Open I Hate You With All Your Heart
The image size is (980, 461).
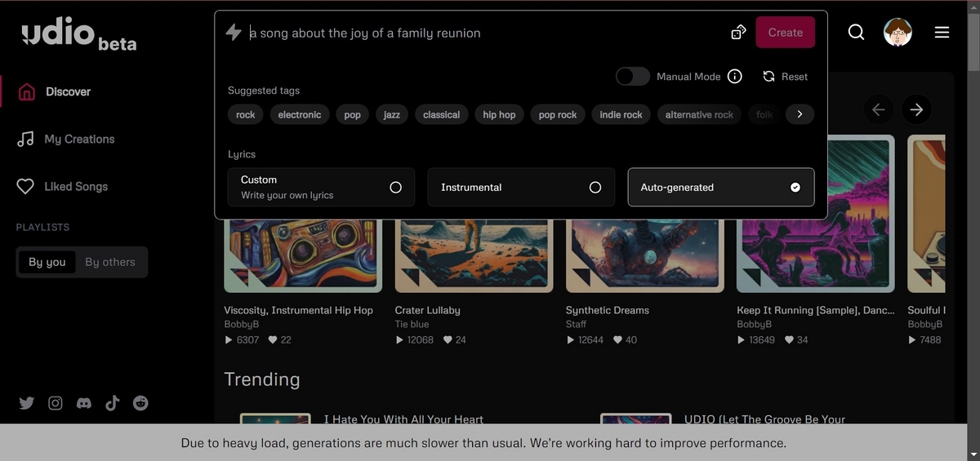tap(403, 419)
